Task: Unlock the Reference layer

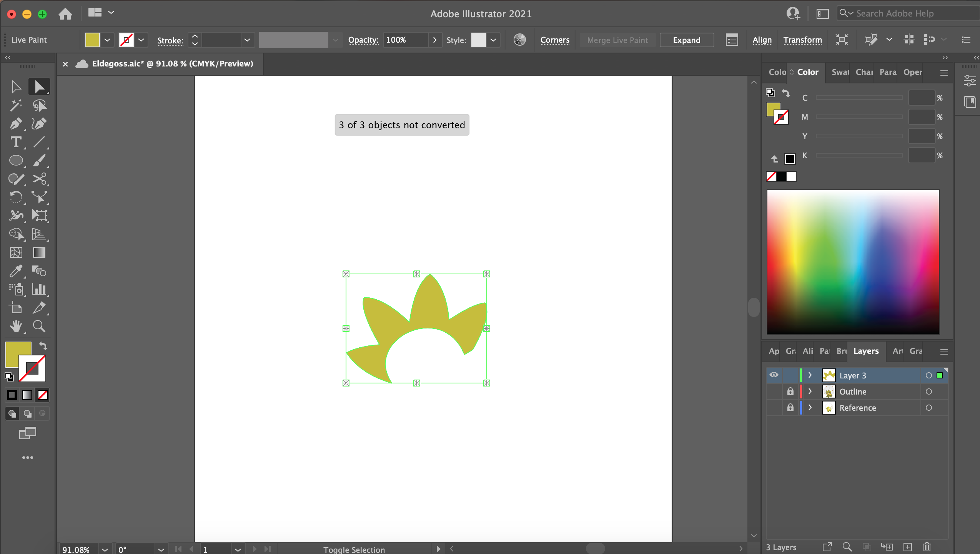Action: 790,408
